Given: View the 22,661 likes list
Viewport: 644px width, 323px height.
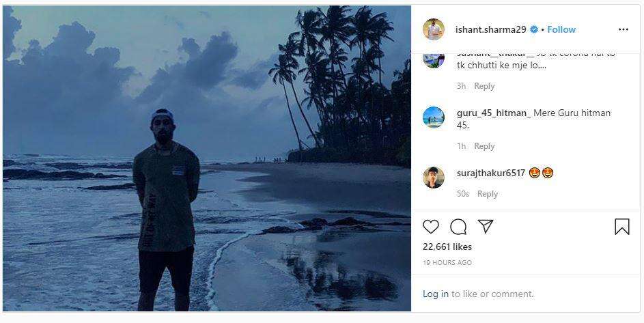Looking at the screenshot, I should [x=447, y=247].
